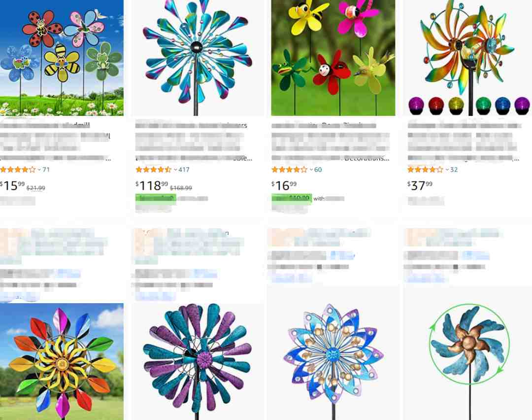Screen dimensions: 532x420
Task: Open the blue lotus wind spinner image
Action: (x=333, y=362)
